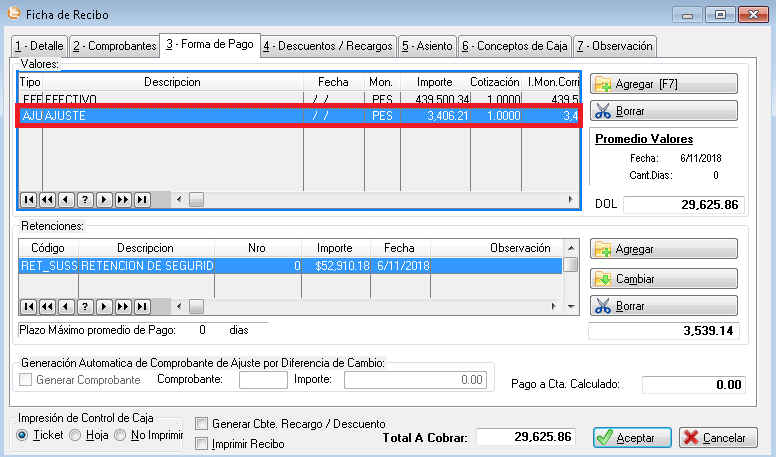Click the Cambiar button for Retenciones
The width and height of the screenshot is (776, 457).
(x=664, y=277)
